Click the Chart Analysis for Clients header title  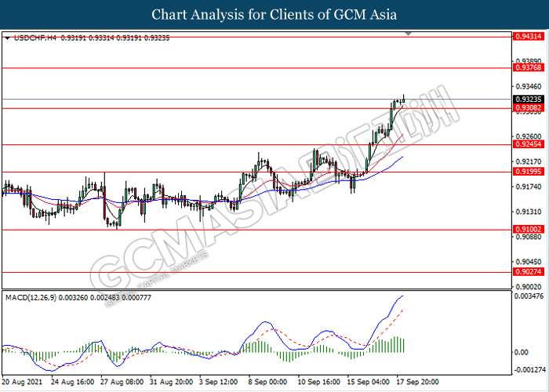pos(274,15)
